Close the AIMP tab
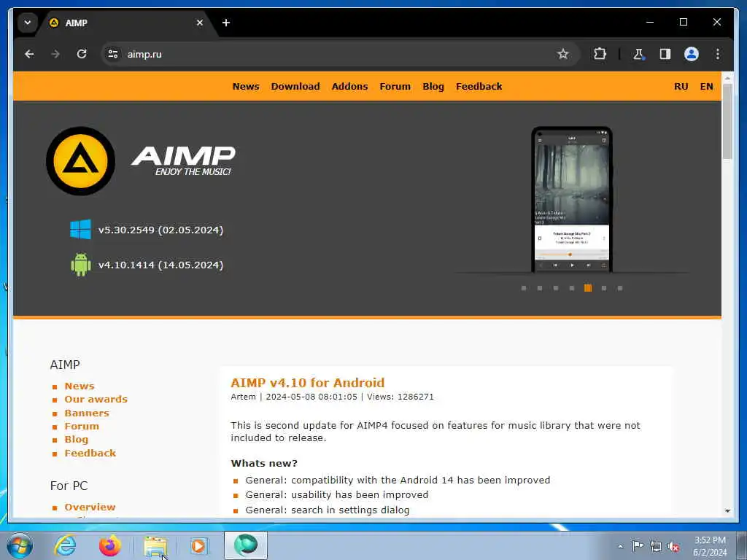The width and height of the screenshot is (747, 560). pyautogui.click(x=200, y=23)
